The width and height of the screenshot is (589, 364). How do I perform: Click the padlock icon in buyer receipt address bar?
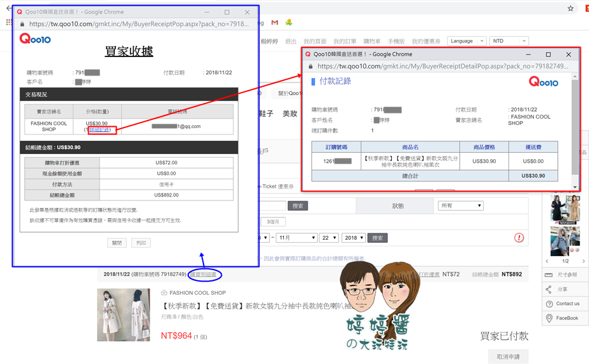pyautogui.click(x=22, y=24)
